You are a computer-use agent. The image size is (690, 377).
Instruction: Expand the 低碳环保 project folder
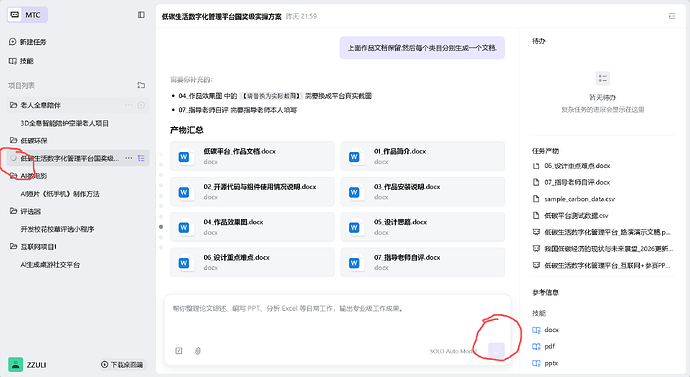coord(29,141)
